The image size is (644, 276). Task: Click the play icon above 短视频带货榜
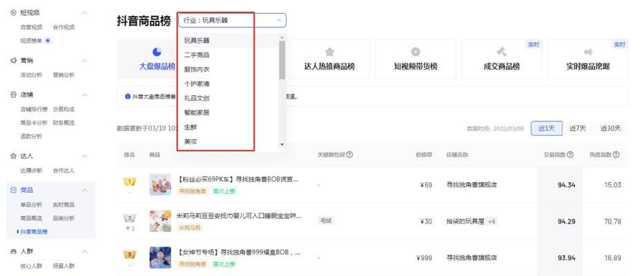coord(416,52)
